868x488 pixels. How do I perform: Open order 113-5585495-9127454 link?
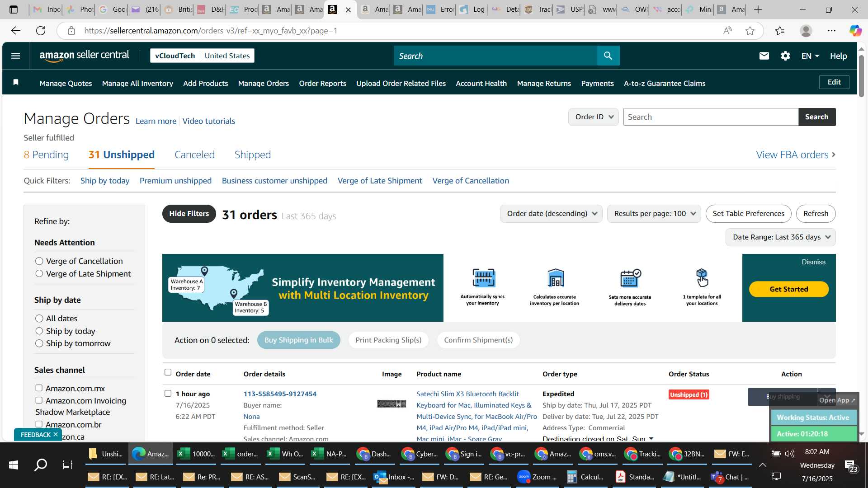[x=280, y=394]
